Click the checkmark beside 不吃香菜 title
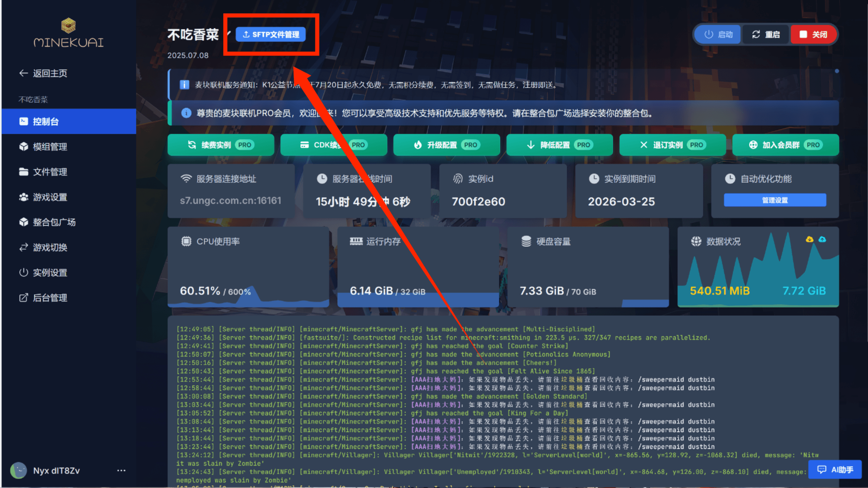The image size is (868, 488). (228, 34)
